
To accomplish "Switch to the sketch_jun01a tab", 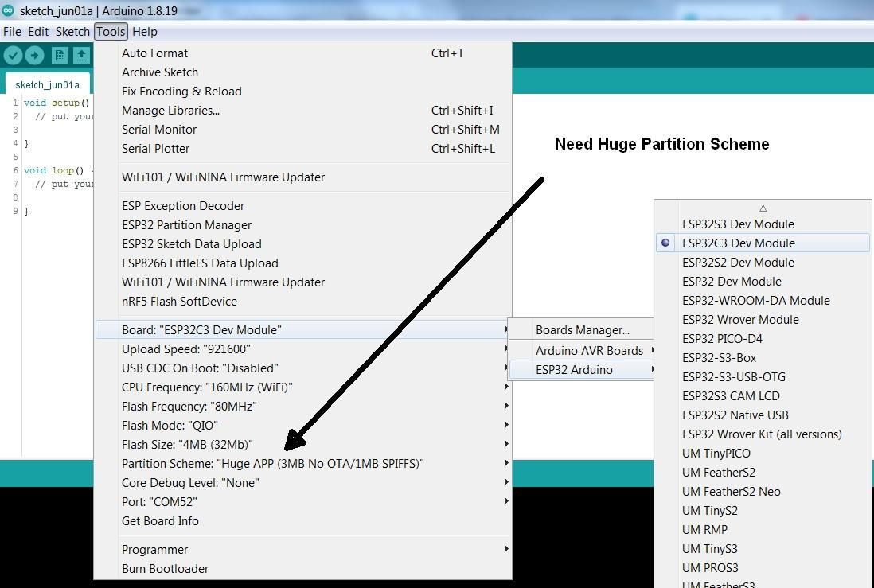I will tap(48, 84).
